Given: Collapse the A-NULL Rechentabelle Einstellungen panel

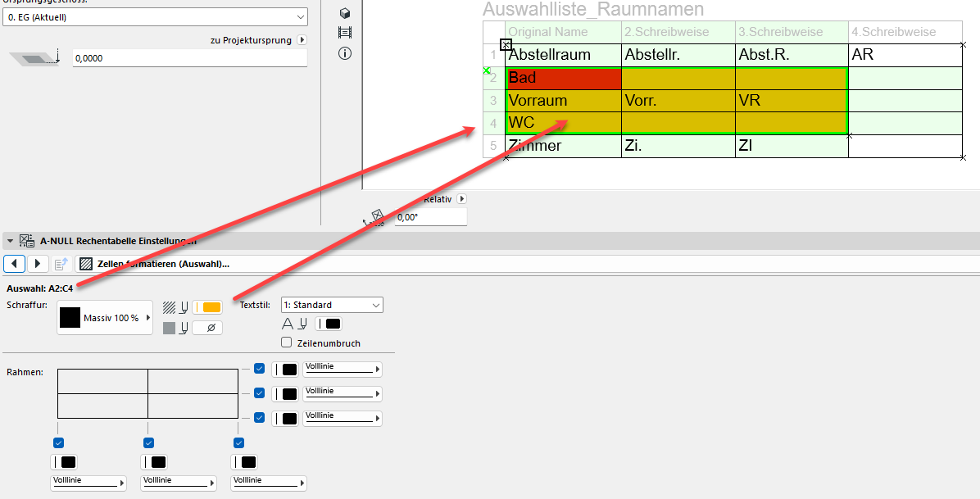Looking at the screenshot, I should [x=10, y=241].
